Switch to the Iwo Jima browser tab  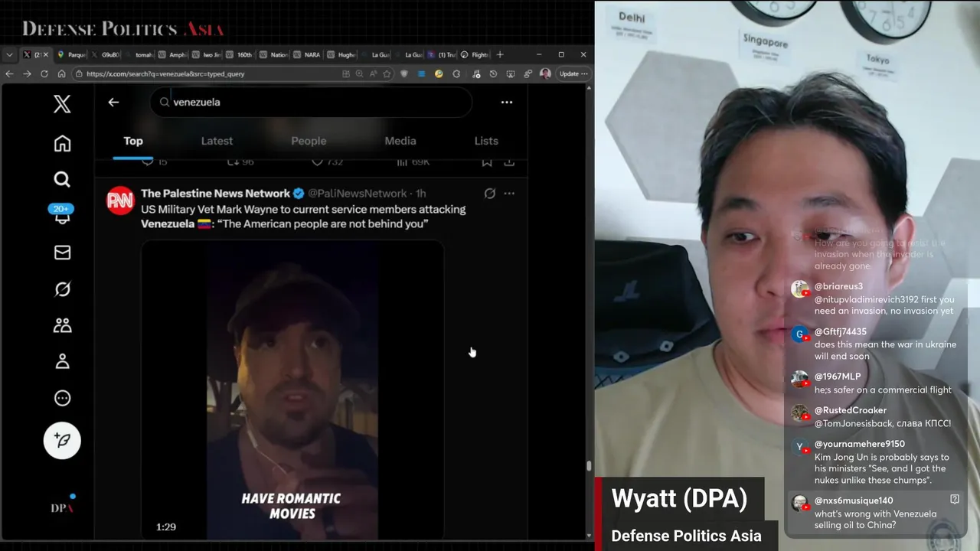pos(207,55)
